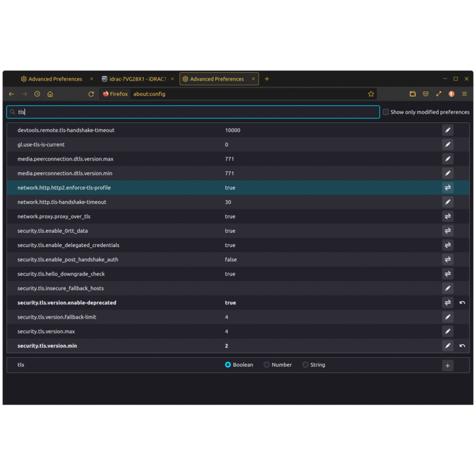Select the String radio option
Image resolution: width=476 pixels, height=476 pixels.
tap(306, 365)
